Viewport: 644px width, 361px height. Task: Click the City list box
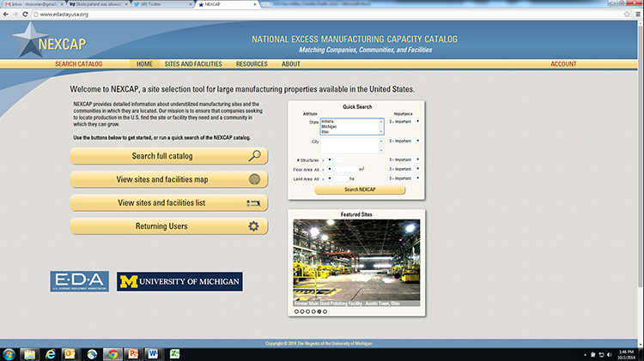pyautogui.click(x=349, y=146)
